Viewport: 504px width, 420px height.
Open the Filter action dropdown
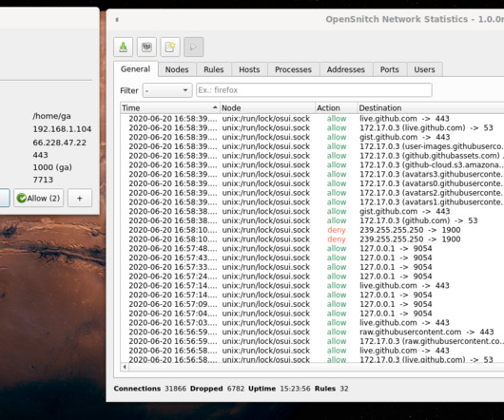click(x=167, y=90)
